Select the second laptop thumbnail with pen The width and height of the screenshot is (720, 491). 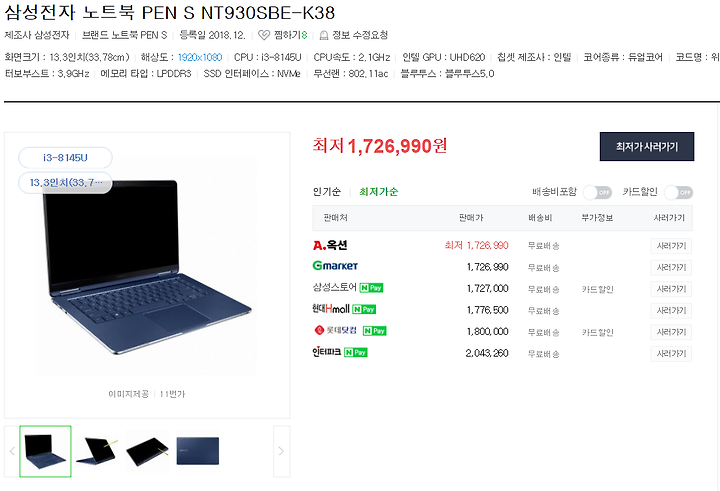tap(97, 452)
